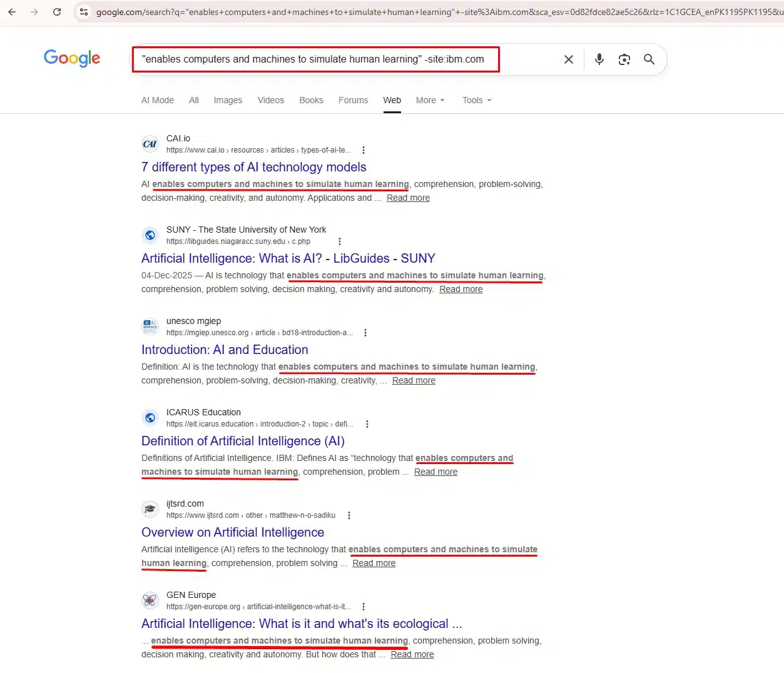Image resolution: width=784 pixels, height=673 pixels.
Task: Open the Forums tab
Action: coord(354,100)
